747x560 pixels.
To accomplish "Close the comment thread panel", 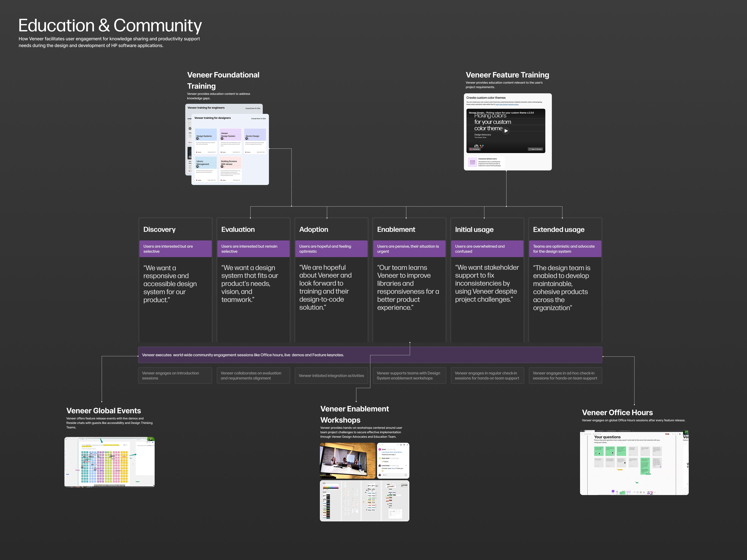I will [x=408, y=445].
